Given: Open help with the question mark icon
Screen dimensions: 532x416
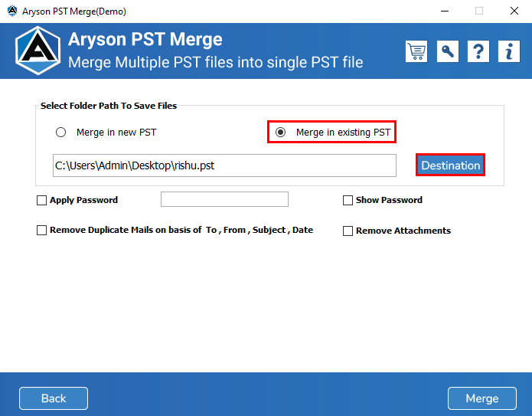Looking at the screenshot, I should pyautogui.click(x=478, y=51).
